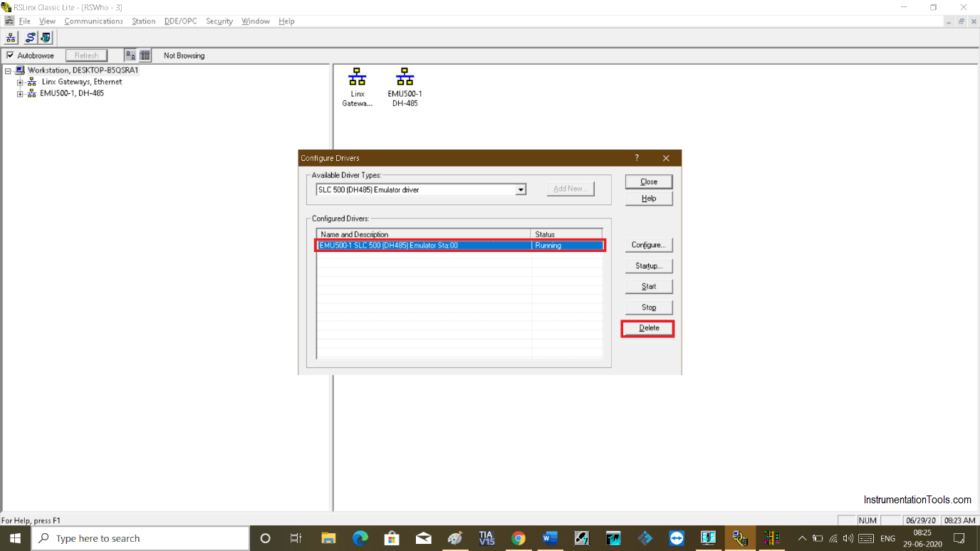
Task: Open Paint app from taskbar
Action: click(455, 538)
